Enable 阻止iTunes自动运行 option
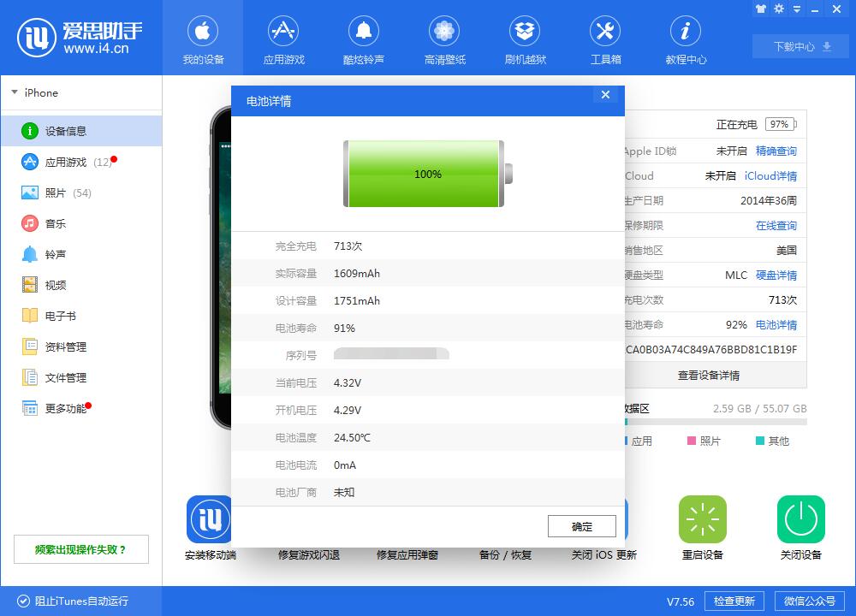Image resolution: width=856 pixels, height=616 pixels. tap(60, 601)
